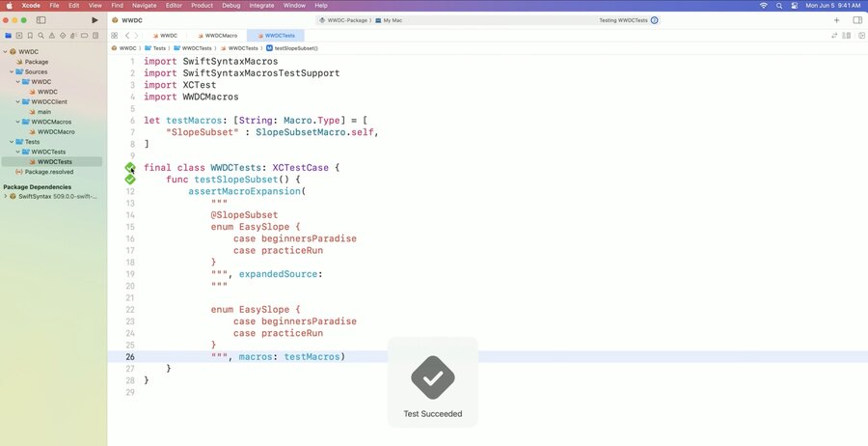Select Package.resolved in navigator
This screenshot has height=446, width=868.
(x=51, y=172)
